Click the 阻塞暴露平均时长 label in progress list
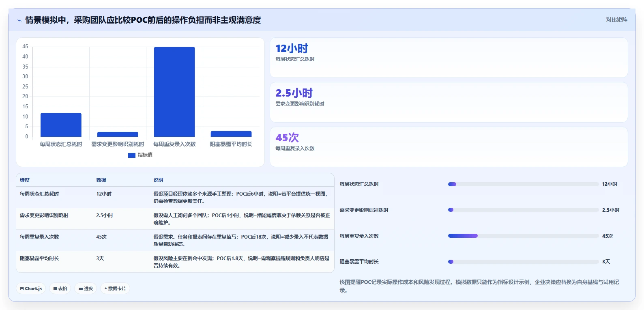The image size is (644, 310). pos(359,262)
